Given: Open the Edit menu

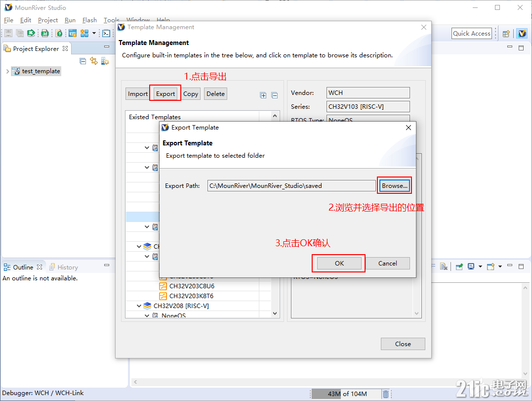Looking at the screenshot, I should 26,20.
